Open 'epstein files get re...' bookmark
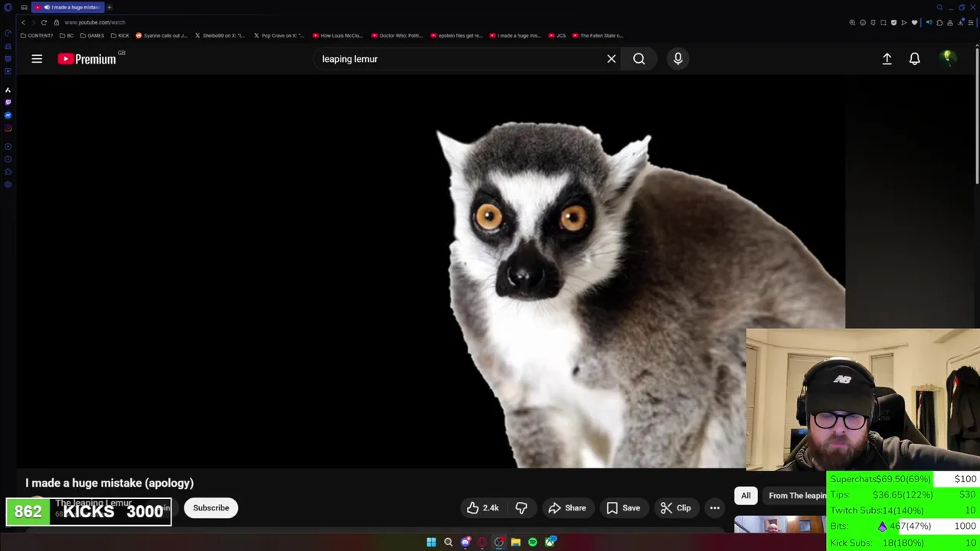This screenshot has height=551, width=980. 456,35
